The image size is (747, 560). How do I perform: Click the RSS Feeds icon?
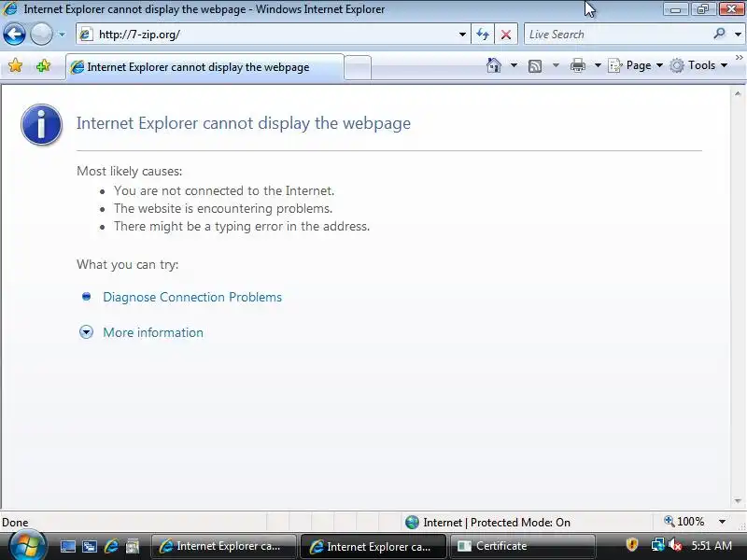535,65
